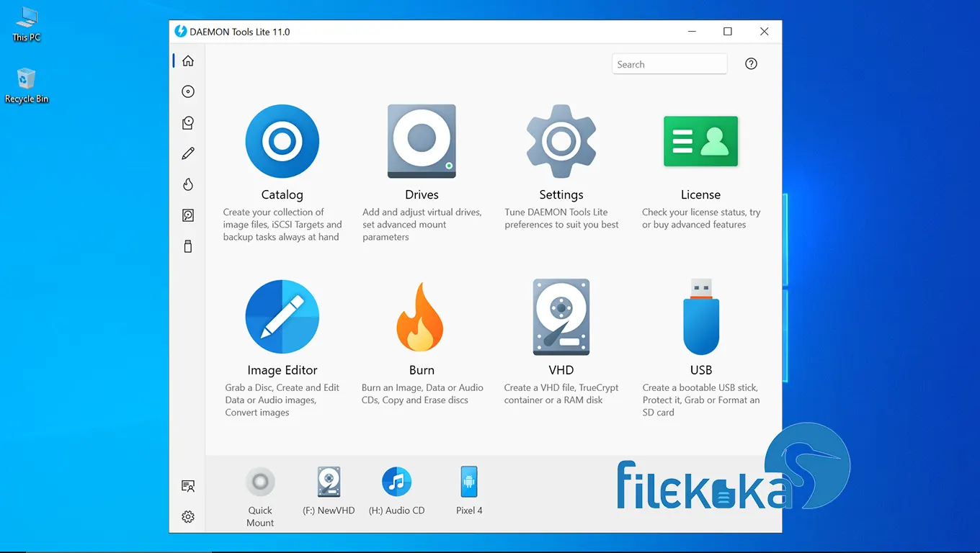Close the DAEMON Tools Lite window
The image size is (980, 553).
764,32
